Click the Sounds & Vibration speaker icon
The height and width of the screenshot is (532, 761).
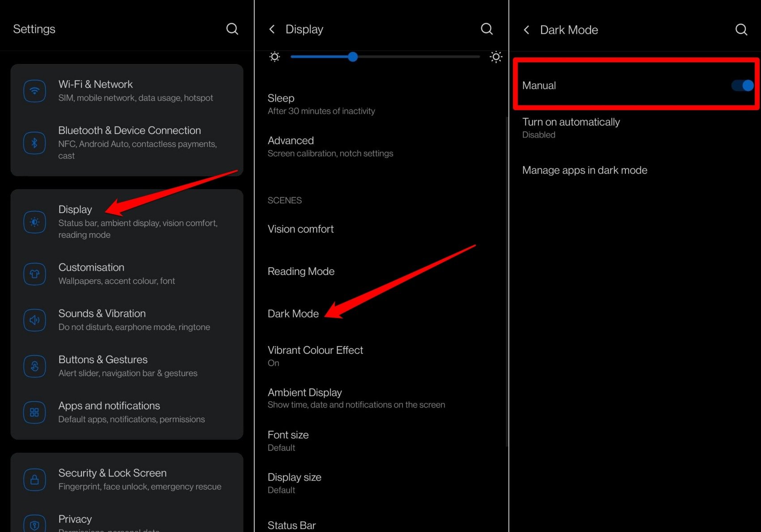pyautogui.click(x=34, y=320)
